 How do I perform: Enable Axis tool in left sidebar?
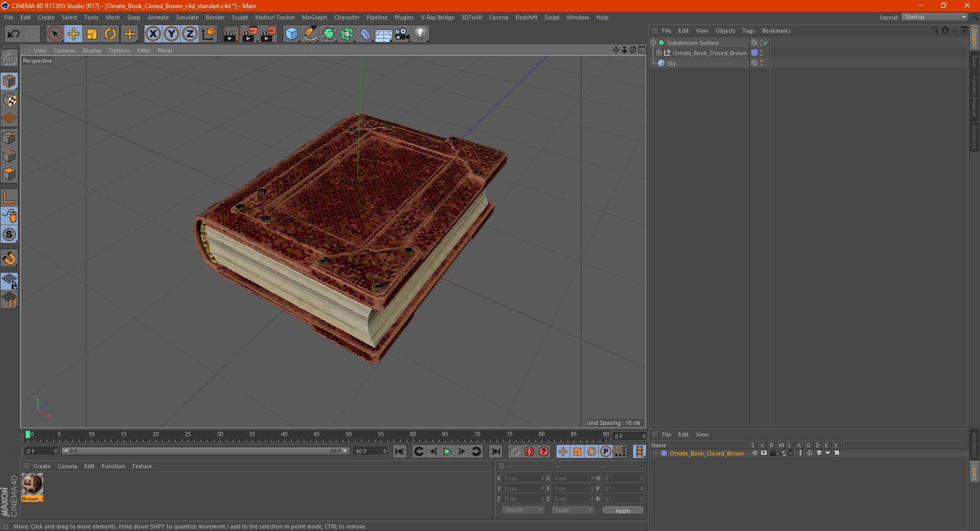(x=9, y=198)
